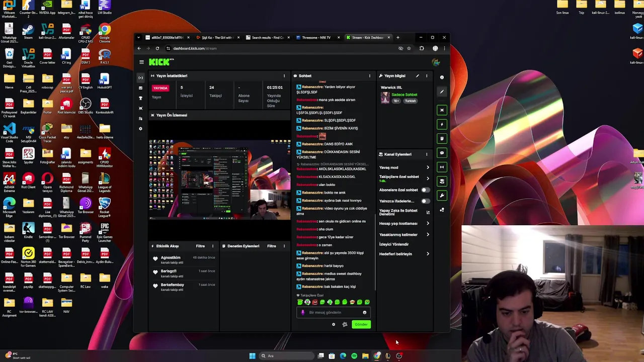
Task: Open OBS Studio desktop shortcut
Action: [x=86, y=107]
